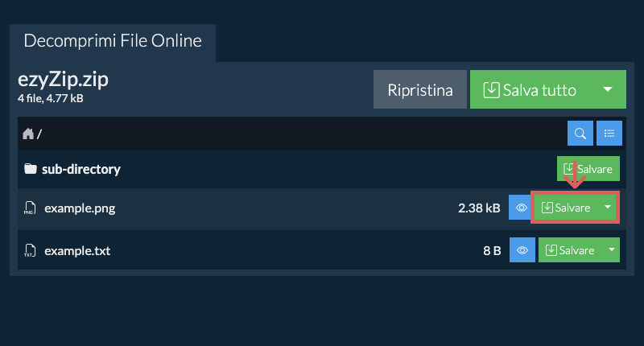Save the sub-directory with its Salvare button
Viewport: 644px width, 346px height.
[x=588, y=170]
